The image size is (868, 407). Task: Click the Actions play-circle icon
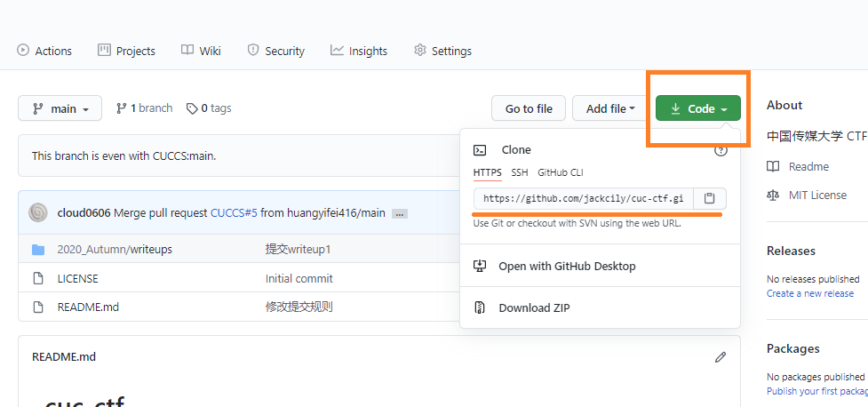(23, 51)
